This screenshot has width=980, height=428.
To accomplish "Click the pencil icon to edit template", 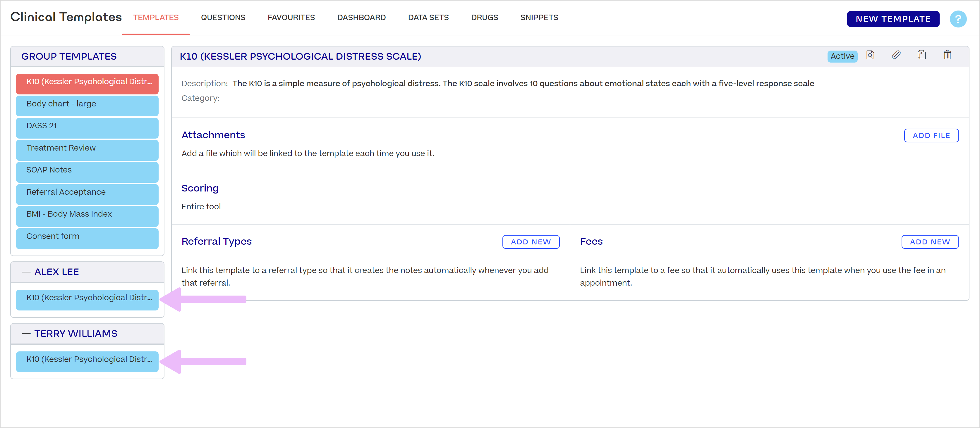I will click(896, 56).
